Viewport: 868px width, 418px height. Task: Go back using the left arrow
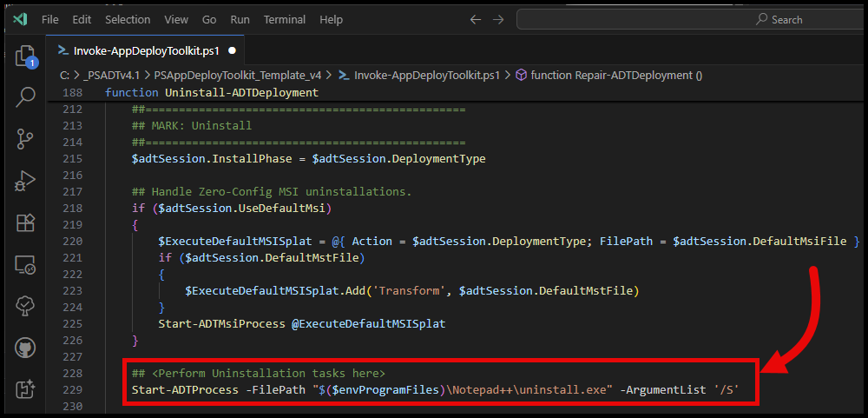tap(475, 19)
